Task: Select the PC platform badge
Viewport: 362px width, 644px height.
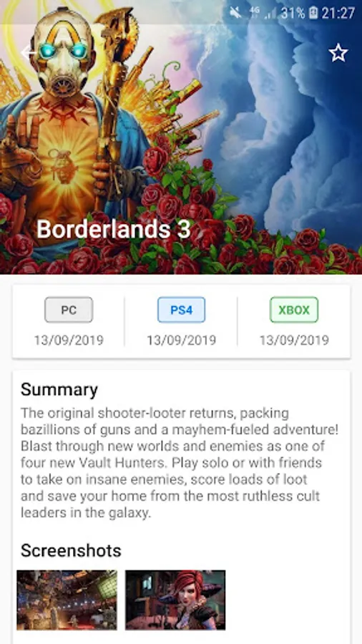Action: pyautogui.click(x=69, y=310)
